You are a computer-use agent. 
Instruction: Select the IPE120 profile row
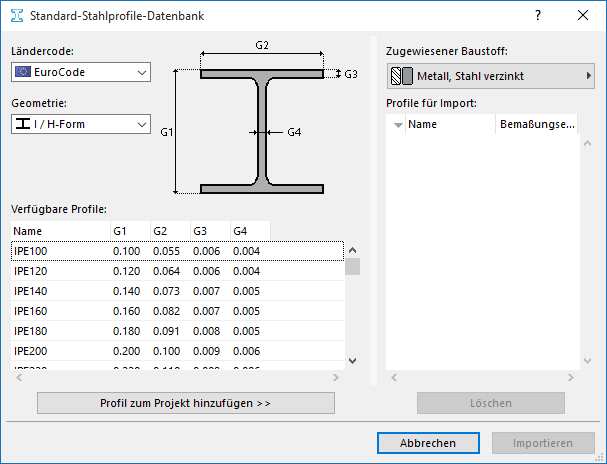177,271
